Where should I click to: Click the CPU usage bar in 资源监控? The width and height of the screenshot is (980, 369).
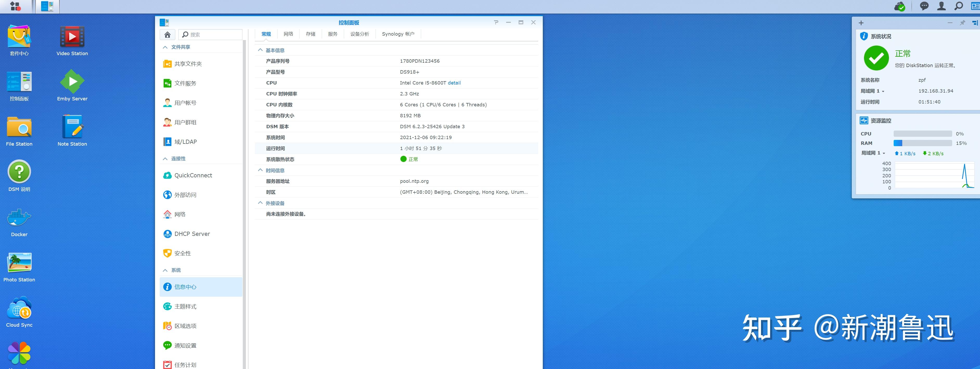(x=923, y=134)
